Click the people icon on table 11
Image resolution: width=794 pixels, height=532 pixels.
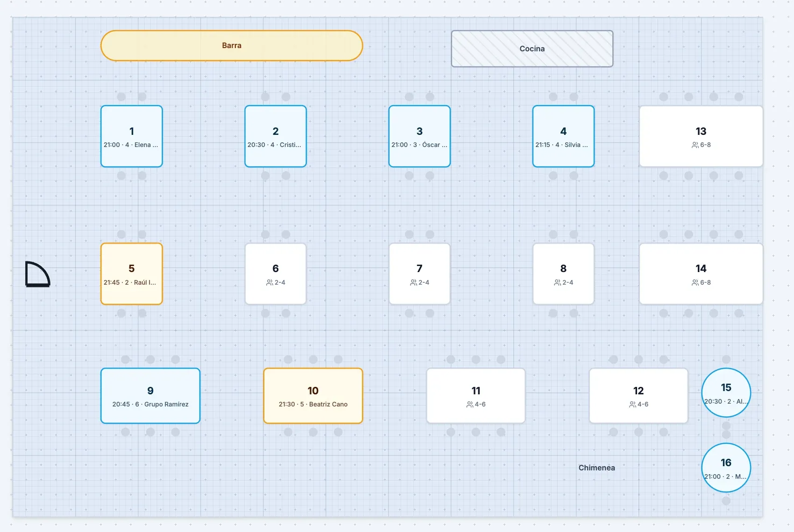click(x=470, y=405)
